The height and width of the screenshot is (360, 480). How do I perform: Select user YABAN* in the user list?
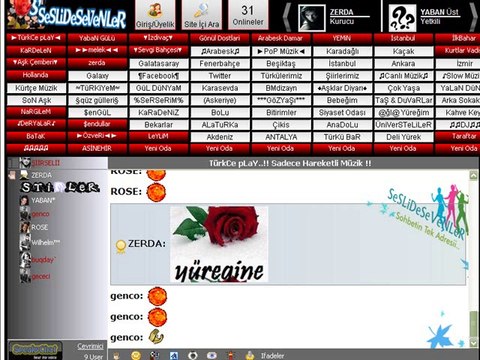[x=43, y=200]
